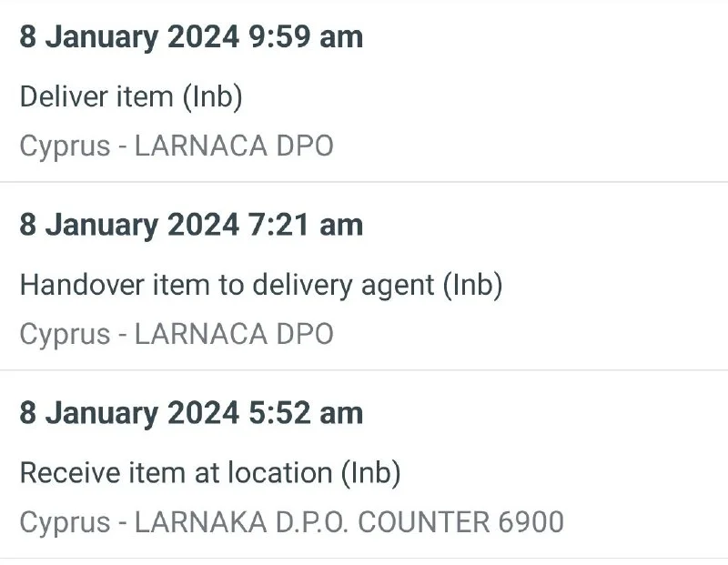Image resolution: width=728 pixels, height=565 pixels.
Task: Click "Cyprus" in the delivered entry
Action: pos(65,146)
